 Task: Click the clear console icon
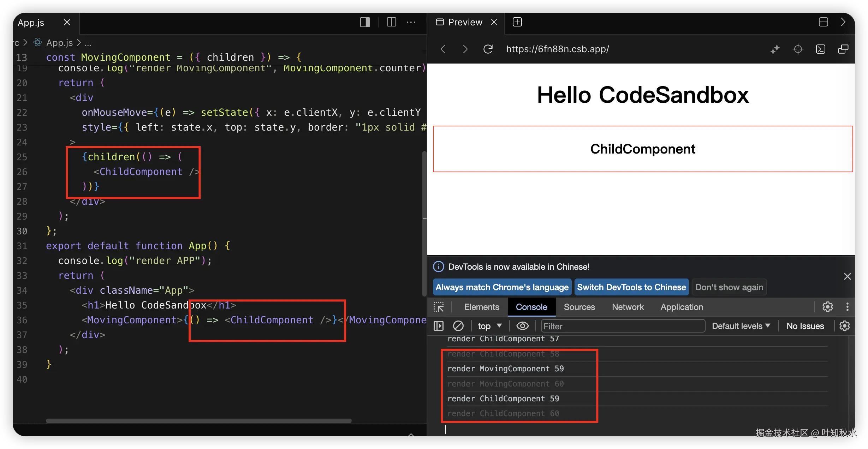(458, 326)
